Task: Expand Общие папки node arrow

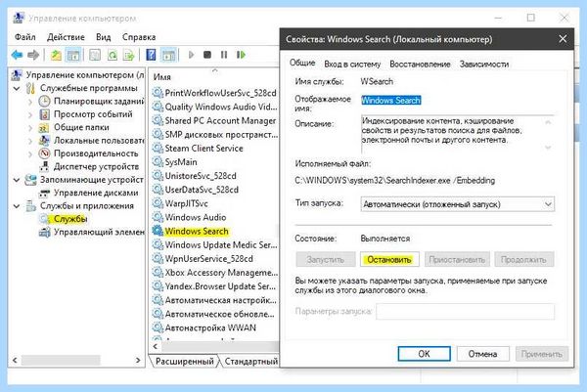Action: [x=30, y=127]
